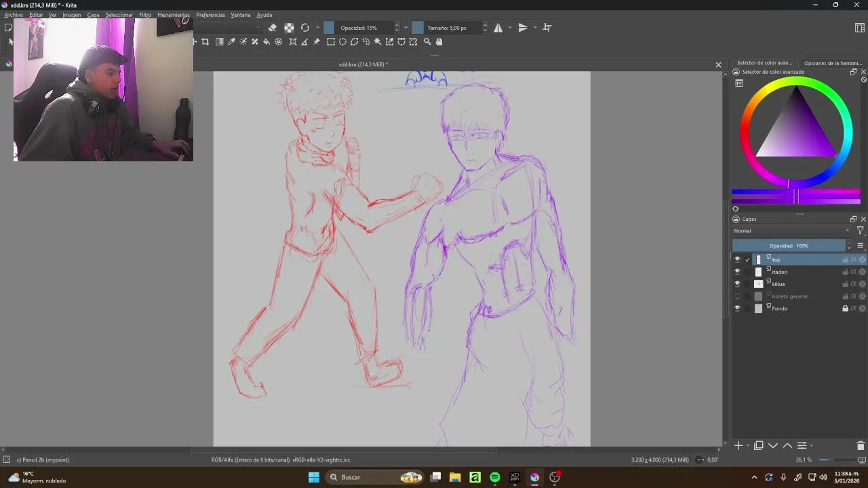Click the brush Opacidad 15% slider

(x=359, y=28)
